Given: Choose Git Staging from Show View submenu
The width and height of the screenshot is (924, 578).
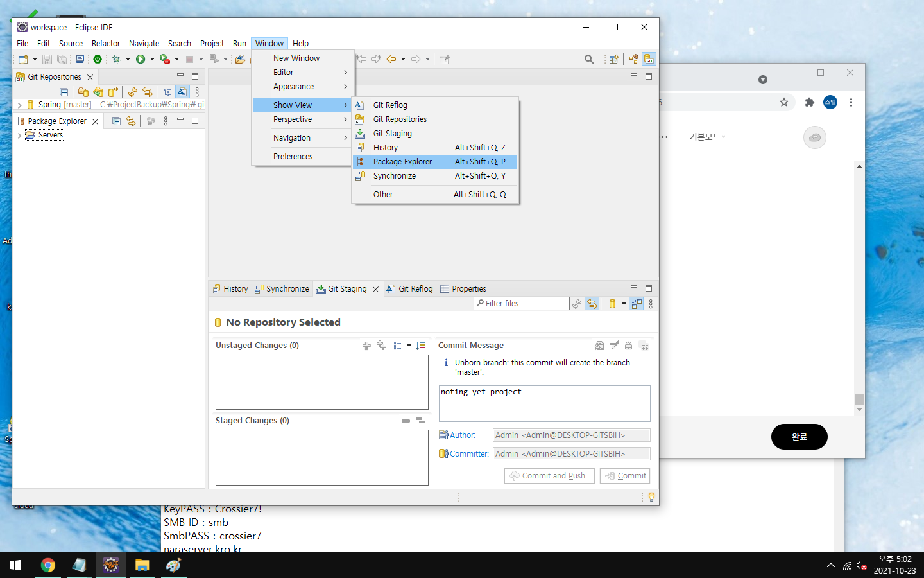Looking at the screenshot, I should click(x=435, y=134).
